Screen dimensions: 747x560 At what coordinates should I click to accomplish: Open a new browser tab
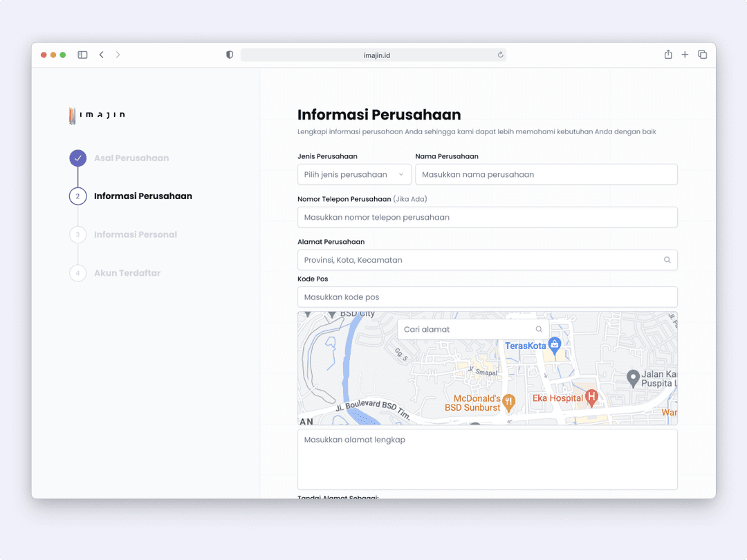point(685,55)
